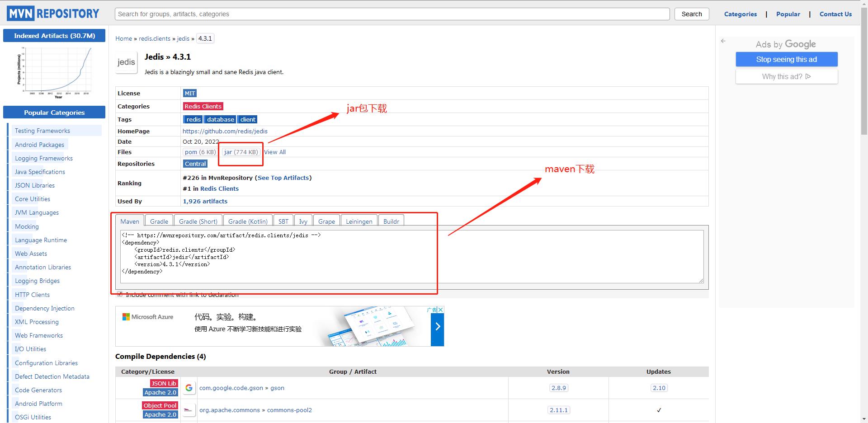The image size is (868, 423).
Task: Click the back arrow in Google ads panel
Action: 723,41
